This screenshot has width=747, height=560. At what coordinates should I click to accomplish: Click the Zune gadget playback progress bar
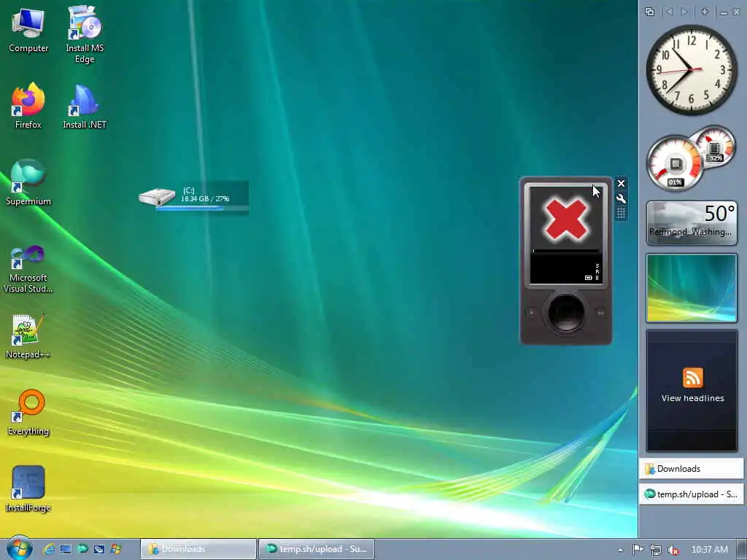[x=566, y=251]
